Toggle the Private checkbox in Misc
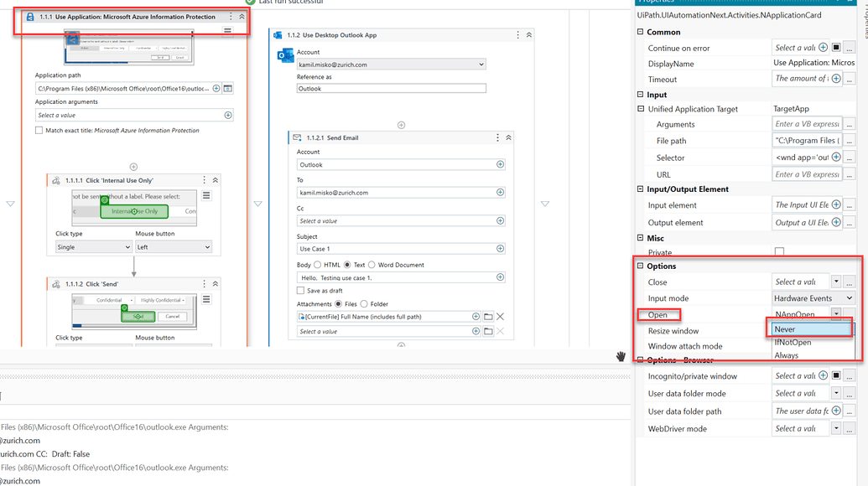This screenshot has height=486, width=868. point(779,252)
